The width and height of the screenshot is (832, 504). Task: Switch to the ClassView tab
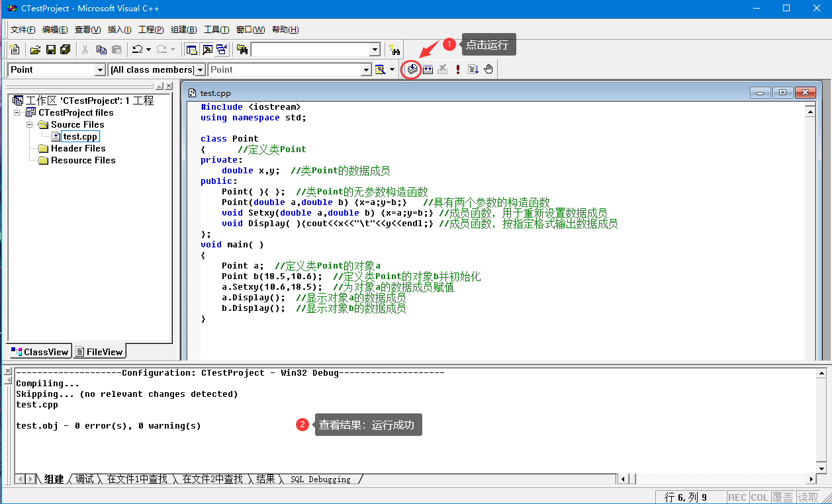click(x=39, y=352)
